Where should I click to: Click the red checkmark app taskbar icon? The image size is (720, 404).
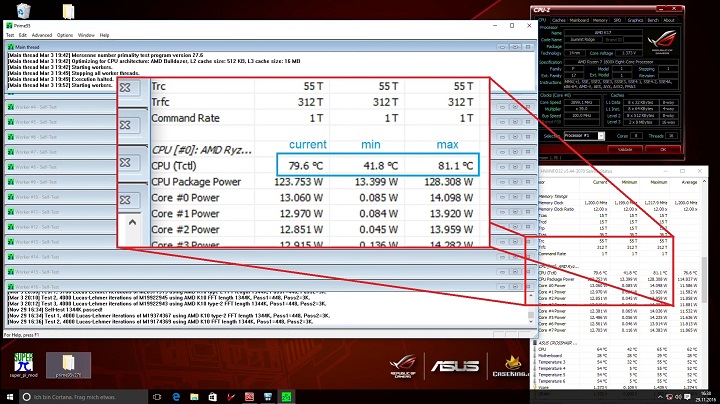(231, 397)
